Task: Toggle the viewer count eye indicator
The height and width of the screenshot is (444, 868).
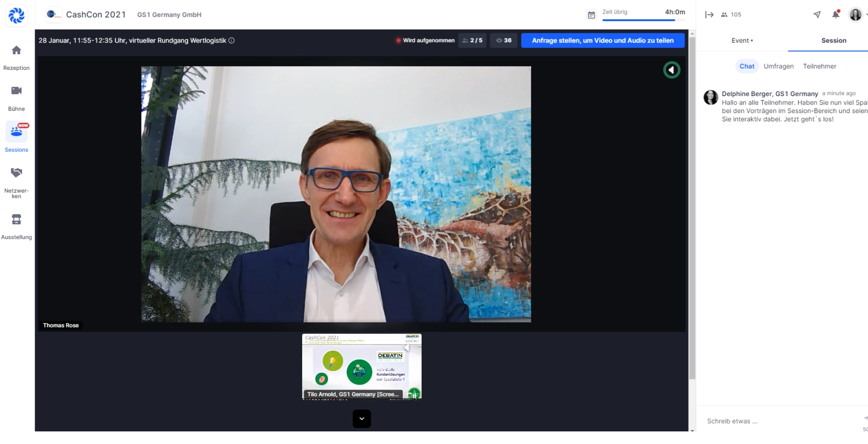Action: (504, 40)
